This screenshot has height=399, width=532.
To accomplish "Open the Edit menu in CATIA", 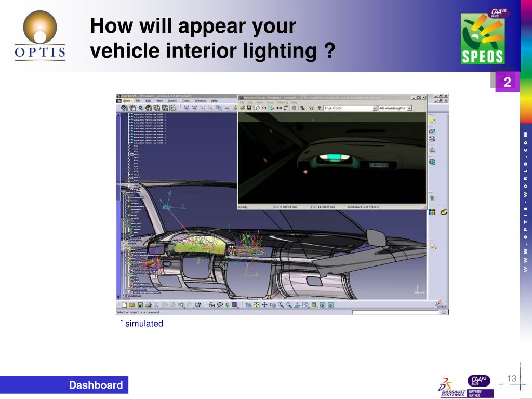I will 148,101.
